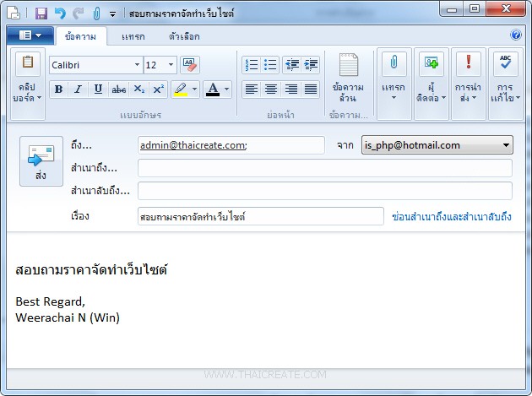The width and height of the screenshot is (532, 396).
Task: Toggle Strikethrough formatting
Action: 118,90
